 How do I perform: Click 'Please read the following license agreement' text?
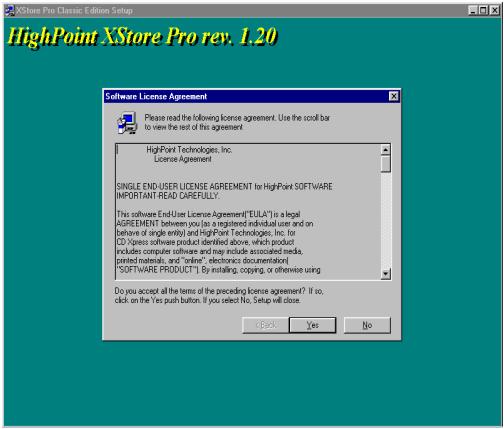[x=237, y=122]
